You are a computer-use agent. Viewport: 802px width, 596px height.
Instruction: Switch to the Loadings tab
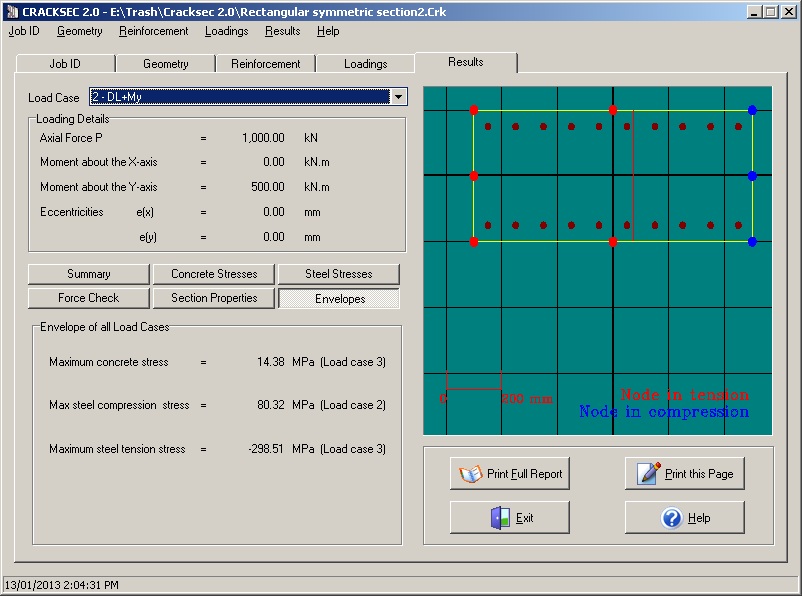(x=365, y=64)
